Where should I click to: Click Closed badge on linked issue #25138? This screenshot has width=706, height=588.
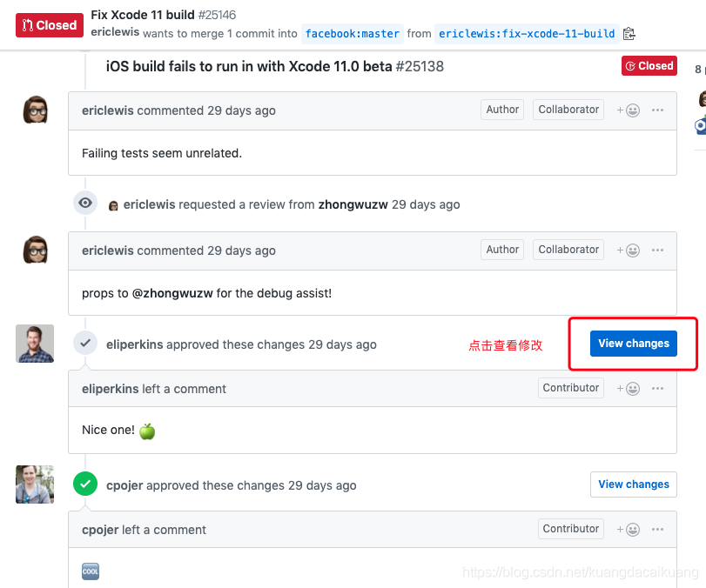click(649, 66)
